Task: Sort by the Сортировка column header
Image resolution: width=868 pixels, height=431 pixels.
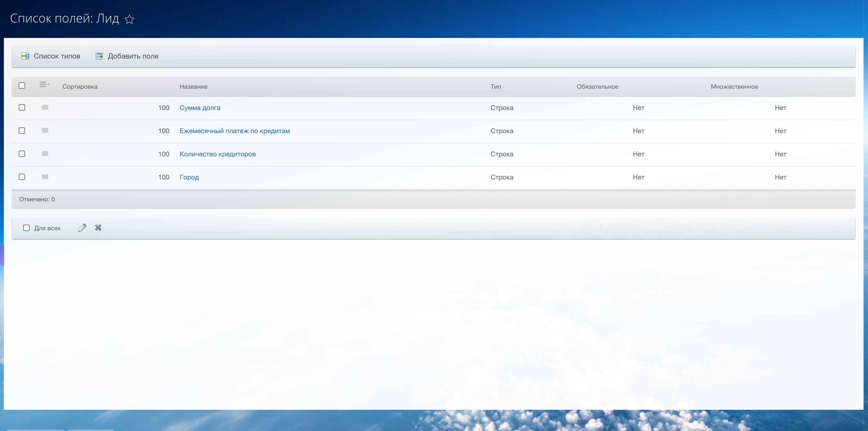Action: tap(80, 87)
